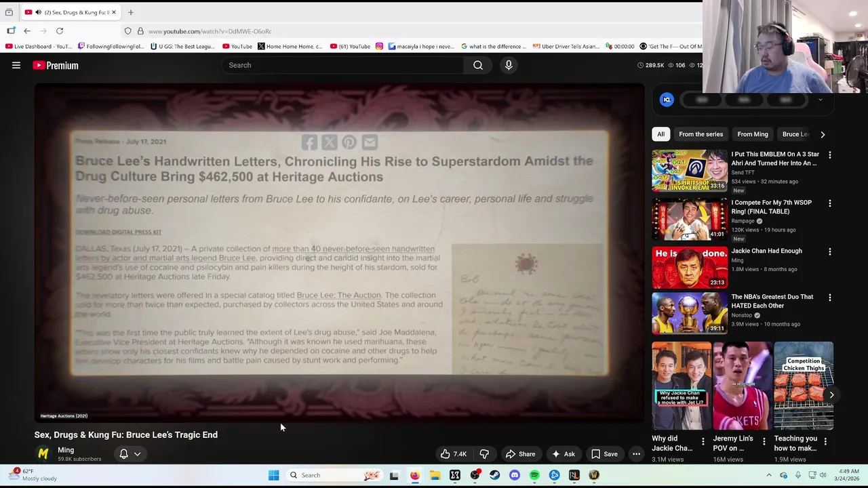Open File Explorer from the taskbar
This screenshot has height=488, width=868.
pos(435,475)
